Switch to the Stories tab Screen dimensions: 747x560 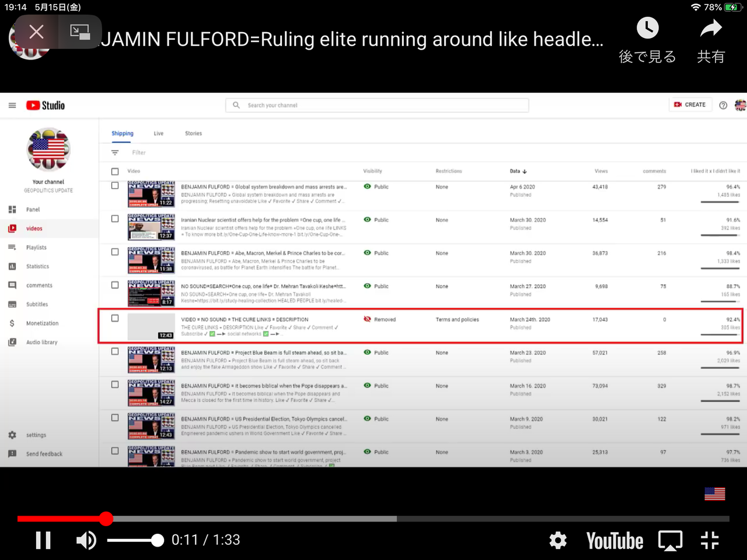[193, 134]
